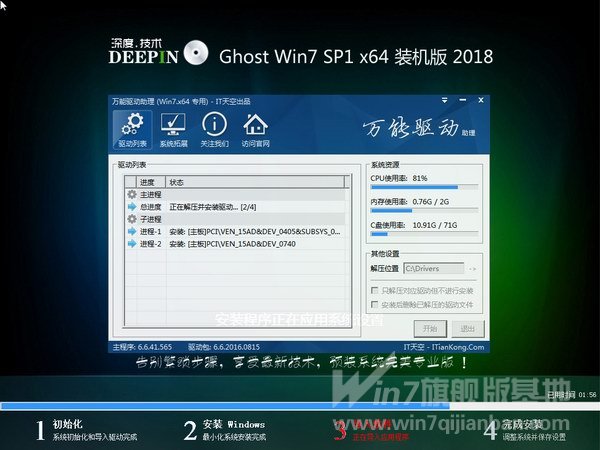Click the C盘使用率 progress bar
The height and width of the screenshot is (450, 600).
point(424,234)
